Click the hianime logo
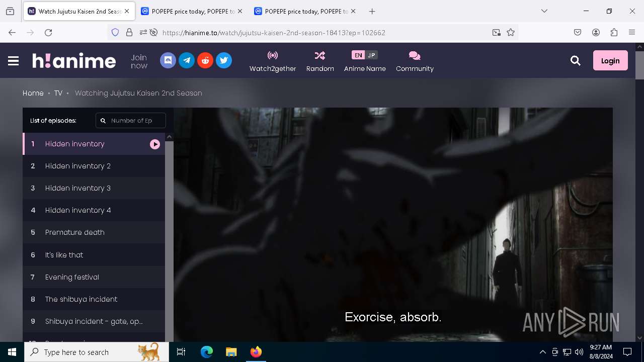Screen dimensions: 644x362 pos(74,61)
